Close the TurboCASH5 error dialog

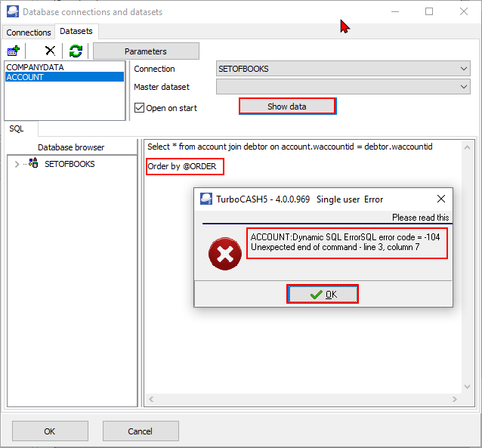tap(441, 199)
